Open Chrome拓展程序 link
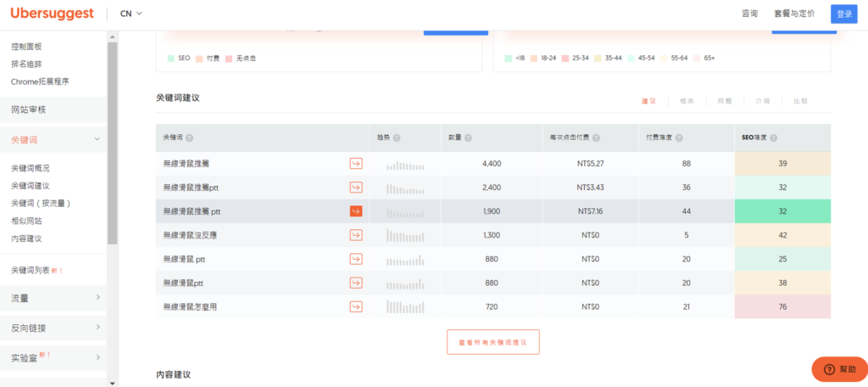Image resolution: width=868 pixels, height=387 pixels. [x=40, y=81]
